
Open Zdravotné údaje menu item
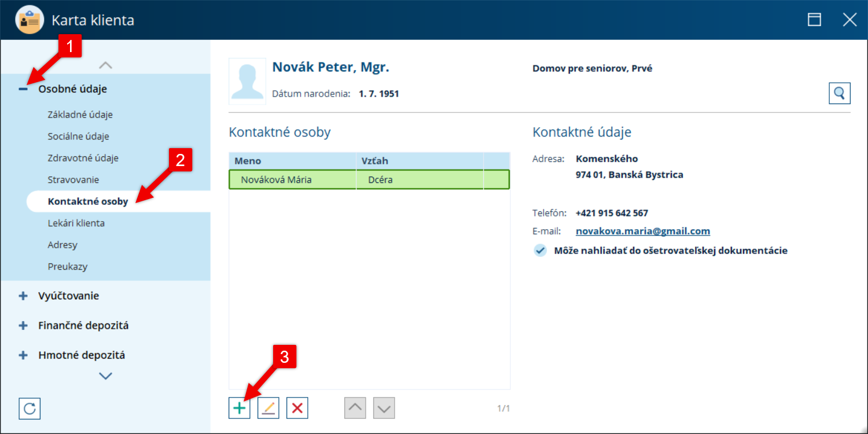[83, 158]
